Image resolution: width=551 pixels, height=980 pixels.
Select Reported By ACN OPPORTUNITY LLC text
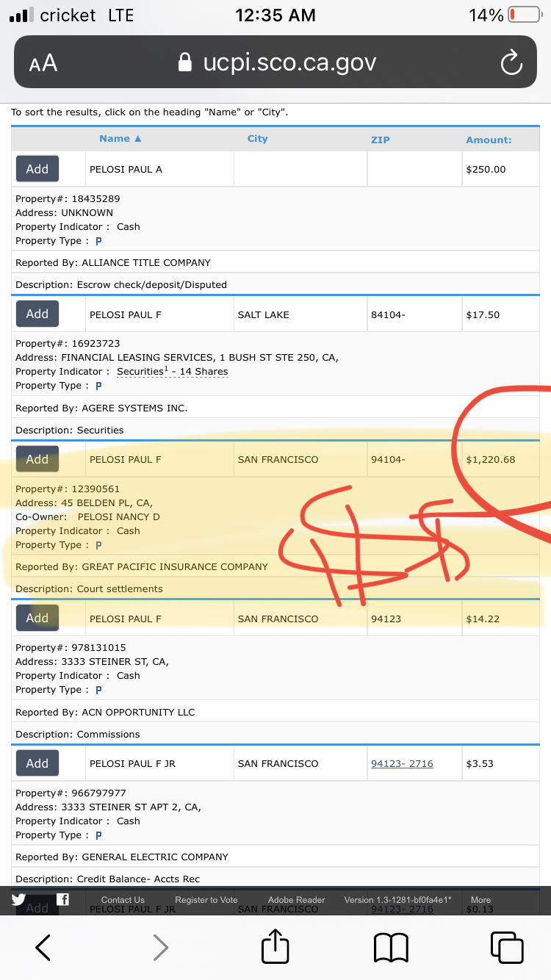point(105,712)
